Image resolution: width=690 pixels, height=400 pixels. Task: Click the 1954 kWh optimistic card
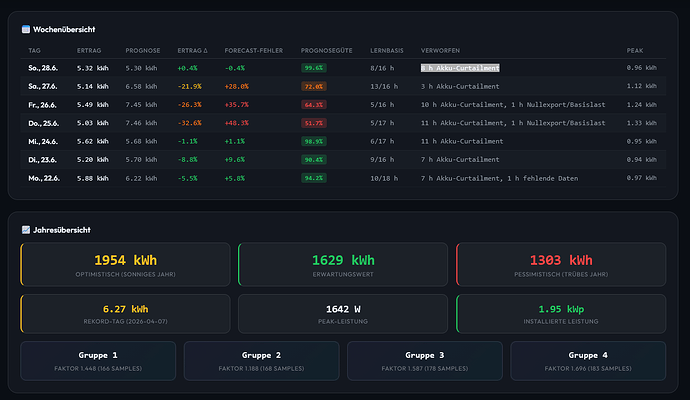(125, 264)
